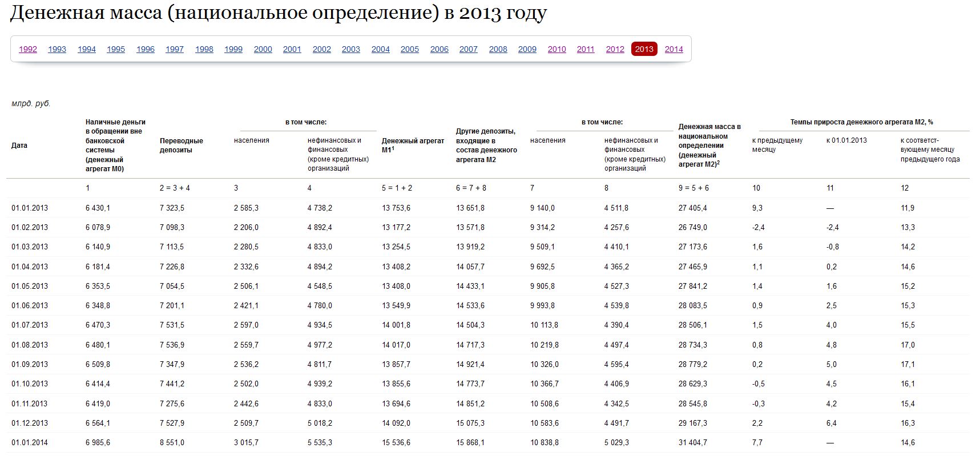Image resolution: width=980 pixels, height=456 pixels.
Task: Click the M2 value 29 167,3
Action: [693, 423]
